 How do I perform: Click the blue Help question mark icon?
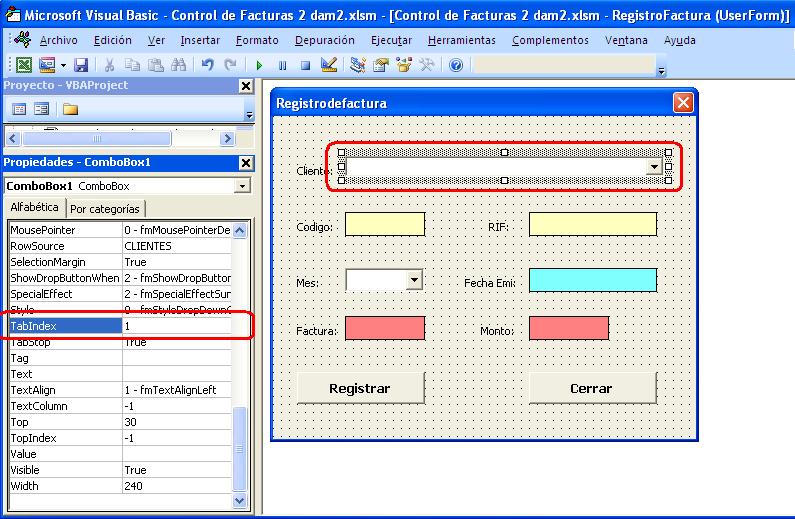pos(456,65)
